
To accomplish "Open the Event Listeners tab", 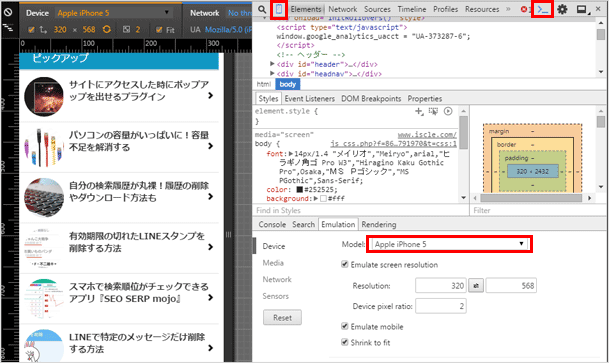I will 310,99.
